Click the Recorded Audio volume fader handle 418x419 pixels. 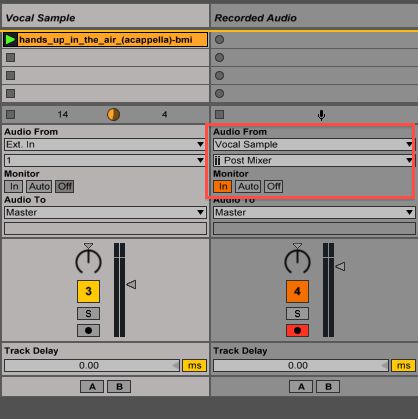point(340,266)
